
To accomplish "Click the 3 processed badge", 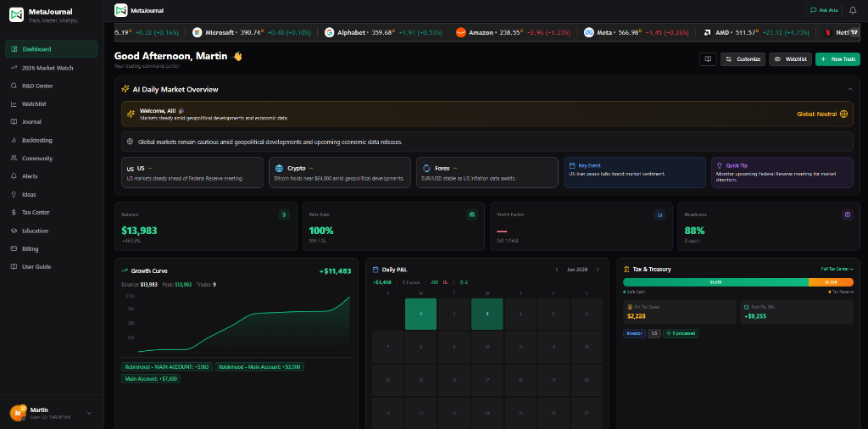I will pos(681,334).
